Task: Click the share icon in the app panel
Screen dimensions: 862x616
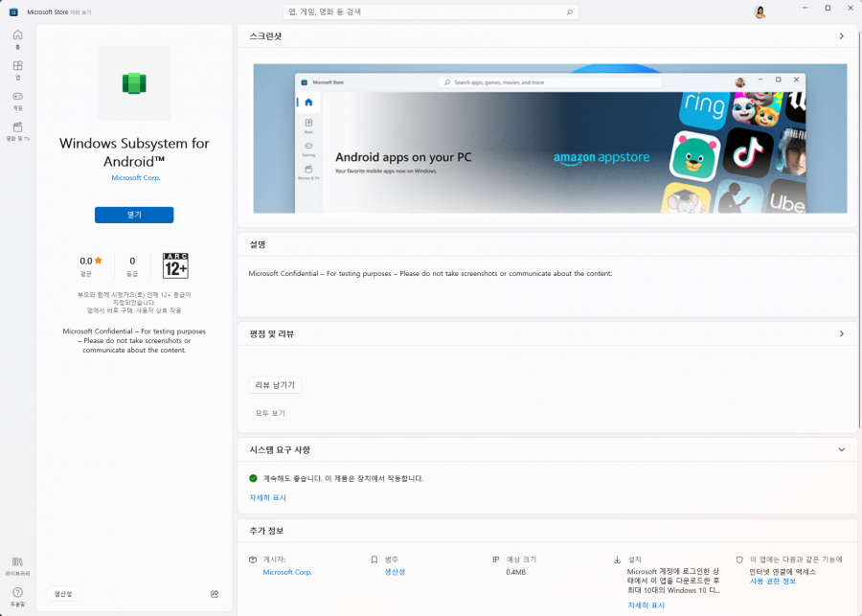Action: click(x=215, y=594)
